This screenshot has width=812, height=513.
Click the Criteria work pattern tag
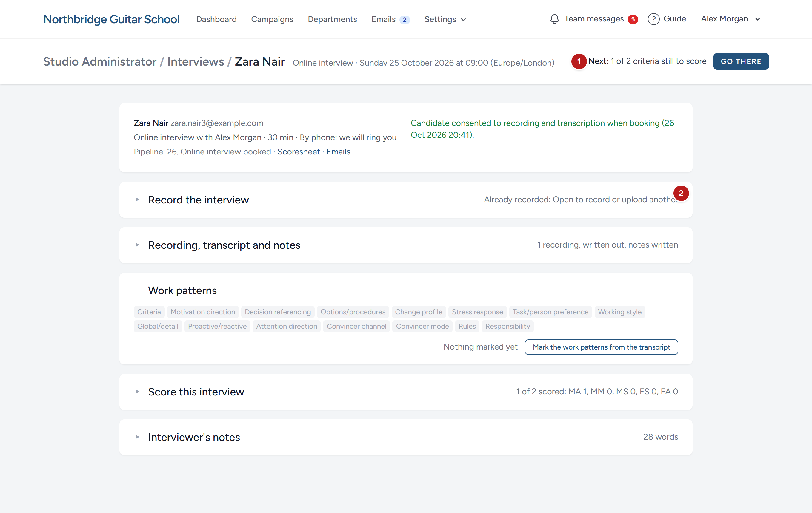[x=149, y=312]
